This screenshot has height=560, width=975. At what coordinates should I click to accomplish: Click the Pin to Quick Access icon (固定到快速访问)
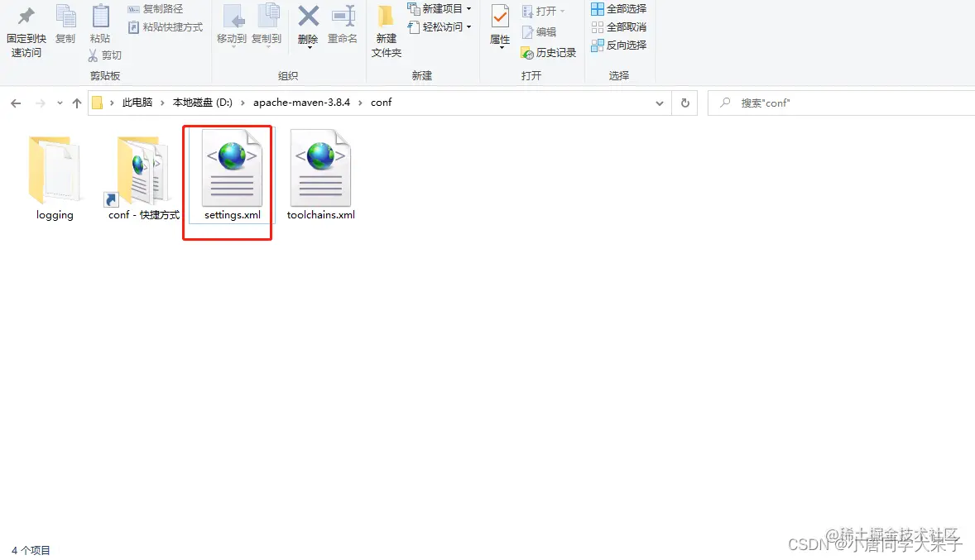point(26,17)
